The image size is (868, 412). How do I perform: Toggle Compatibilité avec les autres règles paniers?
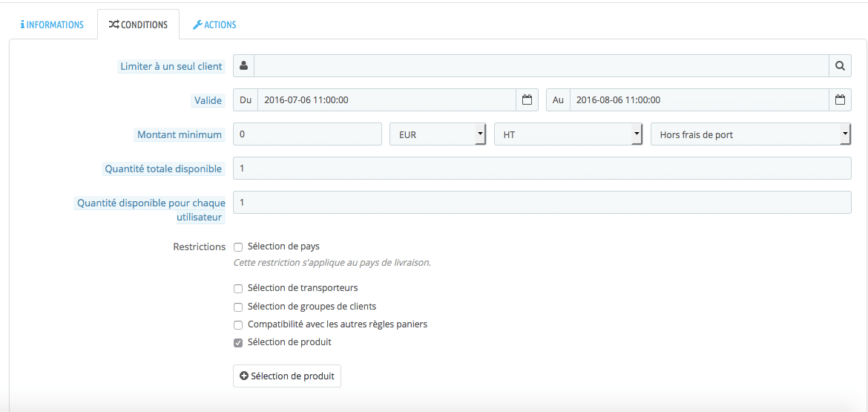pos(238,325)
